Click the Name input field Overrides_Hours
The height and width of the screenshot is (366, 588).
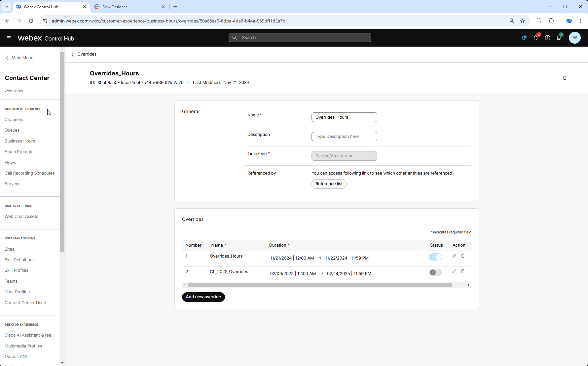[344, 117]
